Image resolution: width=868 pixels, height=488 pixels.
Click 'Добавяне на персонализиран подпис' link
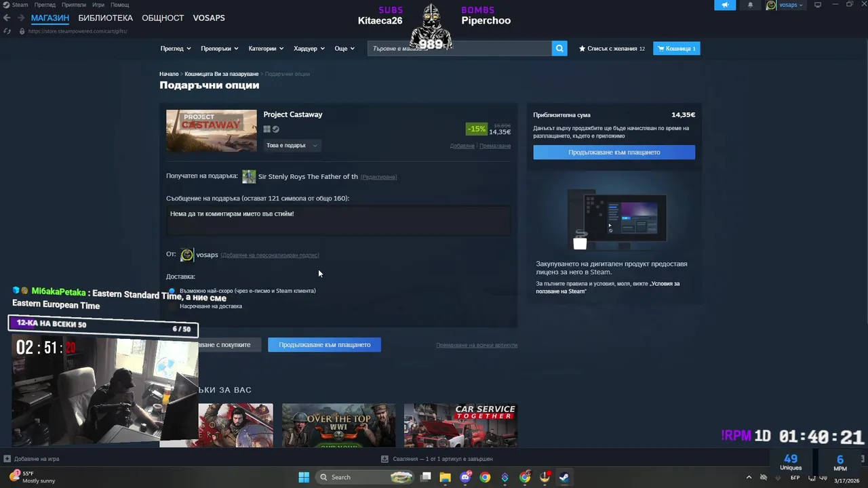pos(270,256)
